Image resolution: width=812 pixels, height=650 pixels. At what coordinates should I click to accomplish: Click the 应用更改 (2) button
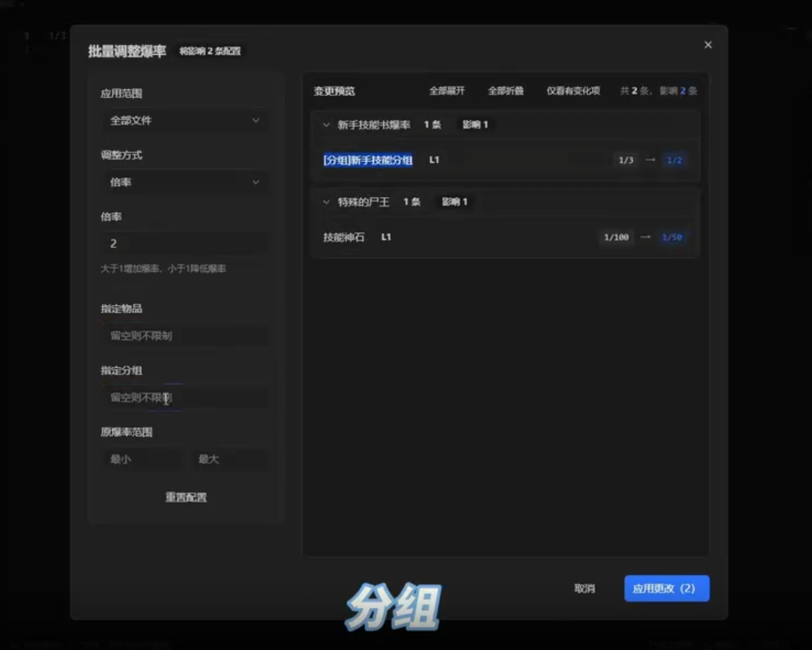tap(667, 588)
